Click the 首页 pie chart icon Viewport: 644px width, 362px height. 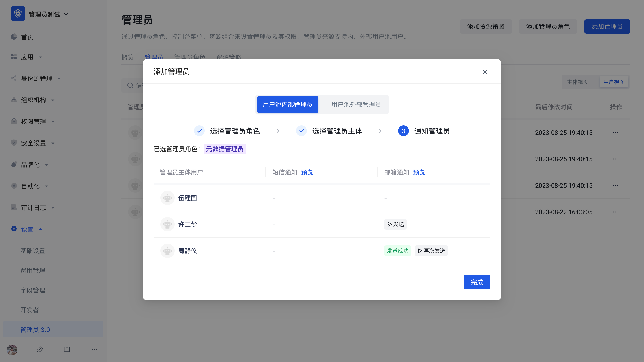click(14, 37)
